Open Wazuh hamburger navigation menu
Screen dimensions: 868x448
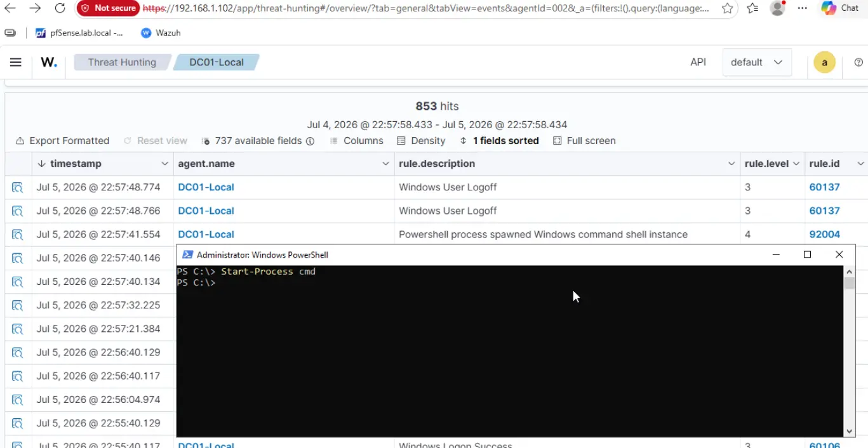click(x=16, y=62)
